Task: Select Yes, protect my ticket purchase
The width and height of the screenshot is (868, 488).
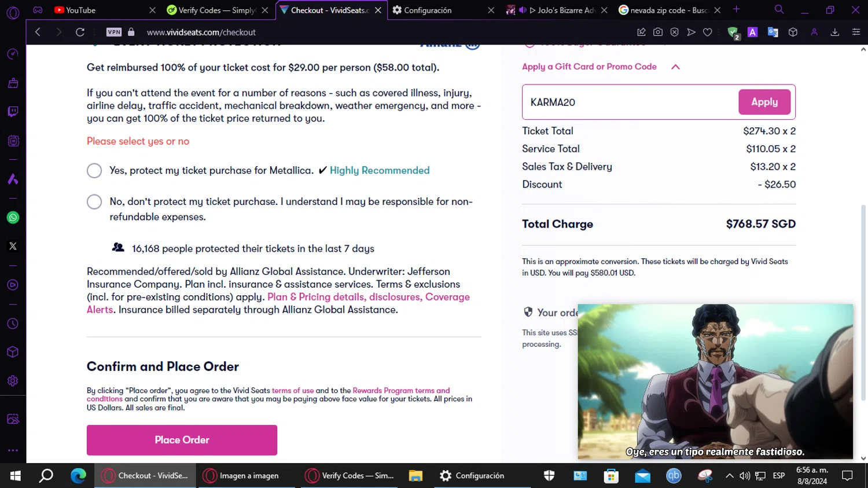Action: pyautogui.click(x=94, y=171)
